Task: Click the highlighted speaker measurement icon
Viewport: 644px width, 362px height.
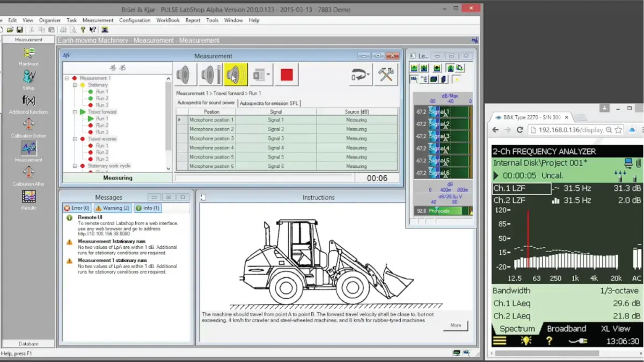Action: [x=235, y=75]
